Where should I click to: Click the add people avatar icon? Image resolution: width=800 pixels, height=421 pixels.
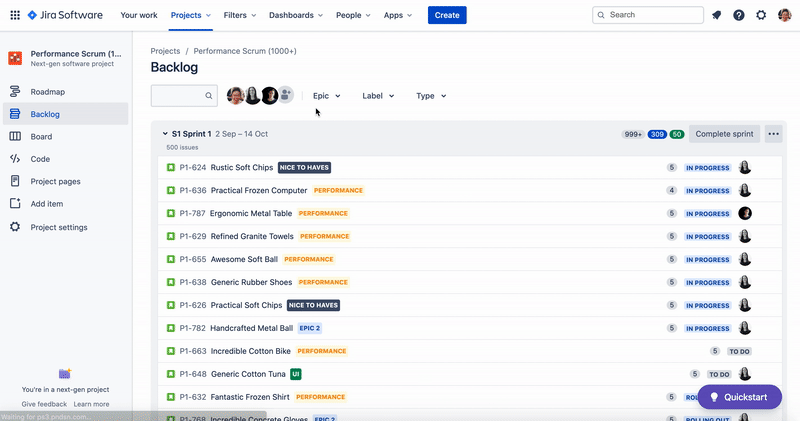286,94
